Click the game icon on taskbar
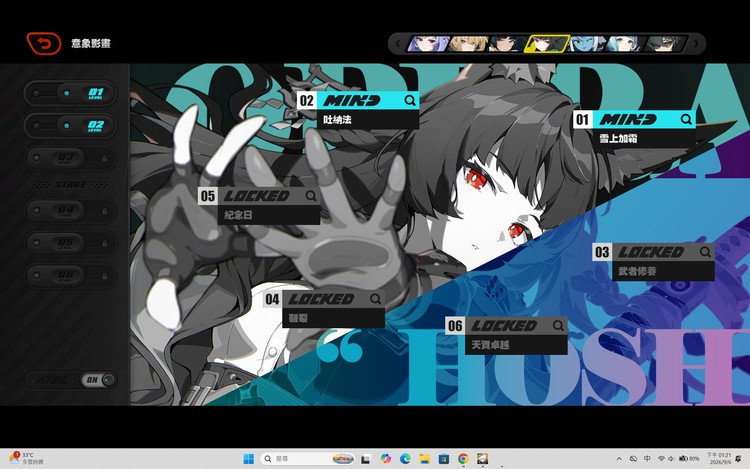The height and width of the screenshot is (469, 750). pos(483,459)
